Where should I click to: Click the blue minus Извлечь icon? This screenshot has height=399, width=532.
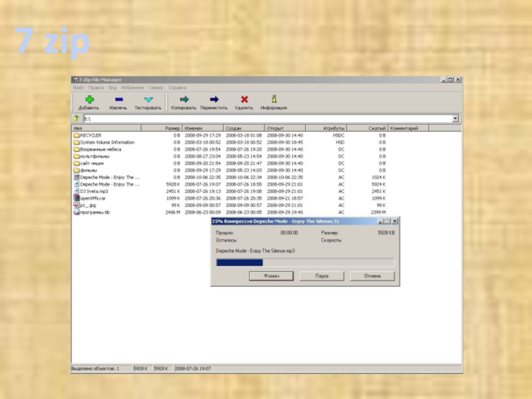pyautogui.click(x=119, y=99)
